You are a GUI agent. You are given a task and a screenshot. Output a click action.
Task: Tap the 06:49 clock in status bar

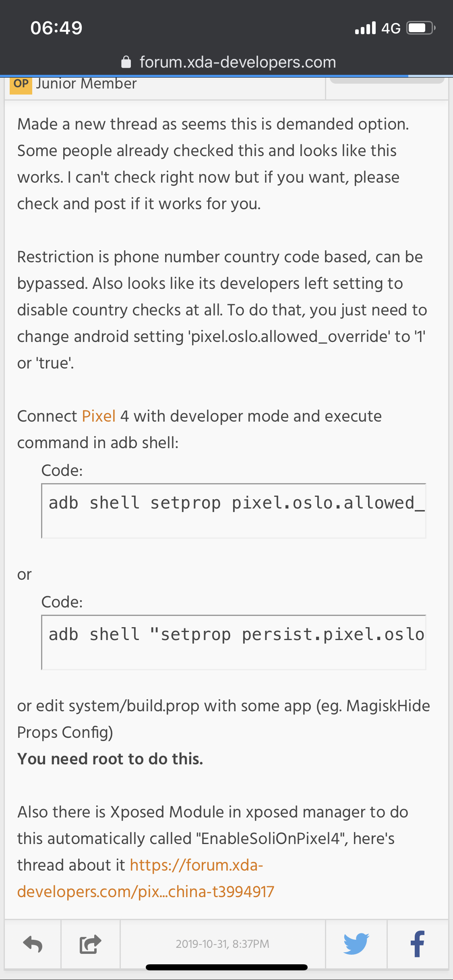[x=56, y=28]
